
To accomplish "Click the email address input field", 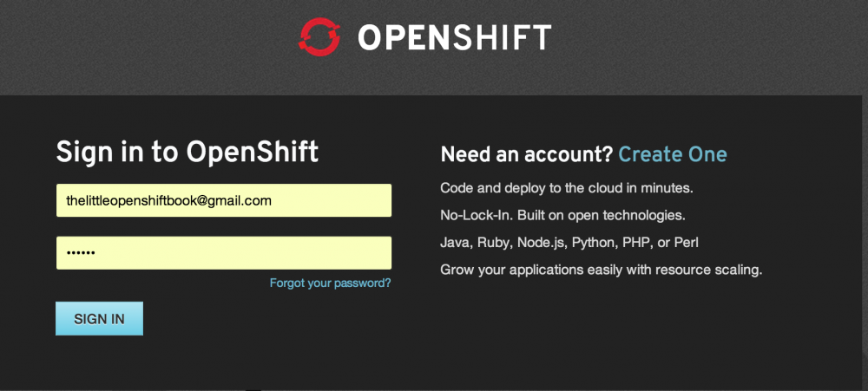I will 224,200.
